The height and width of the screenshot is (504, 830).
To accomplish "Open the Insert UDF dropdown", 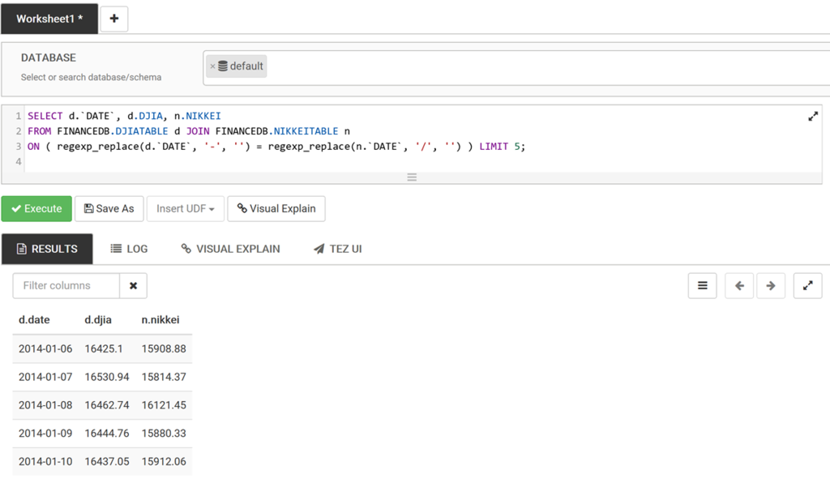I will coord(186,208).
